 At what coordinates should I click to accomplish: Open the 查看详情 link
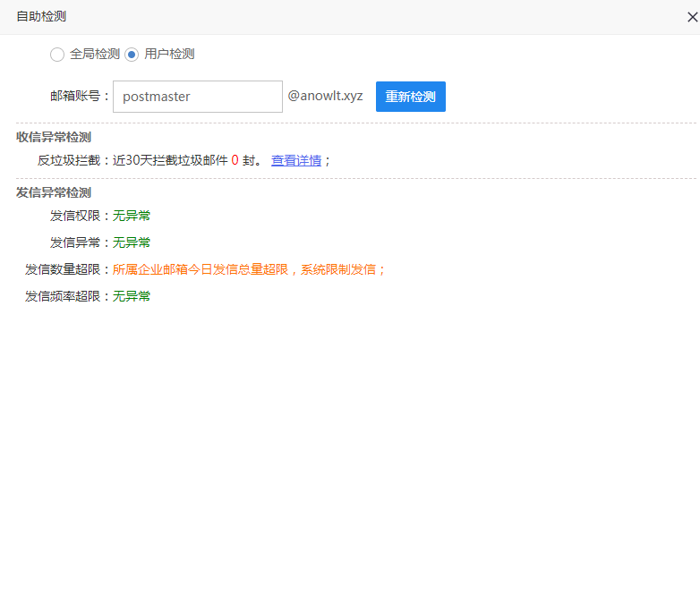[296, 160]
